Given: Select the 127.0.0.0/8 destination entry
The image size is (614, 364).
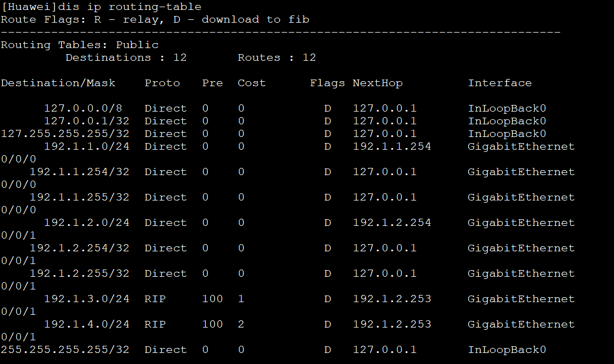Looking at the screenshot, I should [83, 109].
